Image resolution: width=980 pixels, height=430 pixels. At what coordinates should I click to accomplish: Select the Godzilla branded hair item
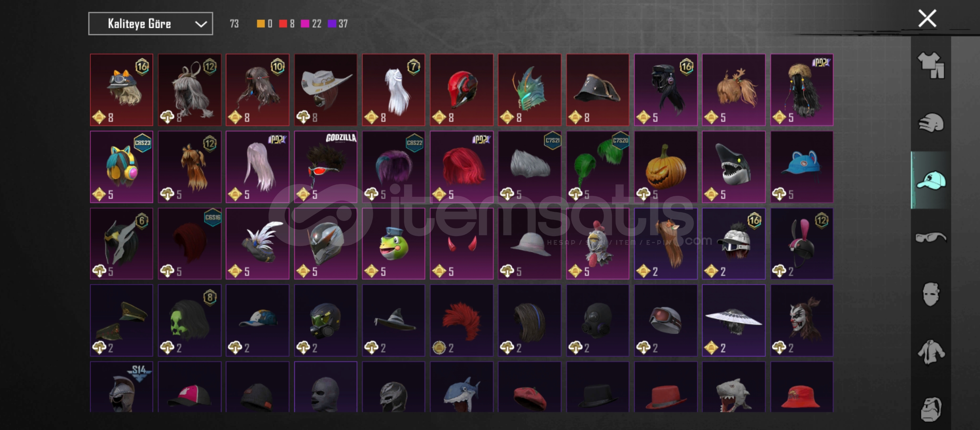(325, 167)
